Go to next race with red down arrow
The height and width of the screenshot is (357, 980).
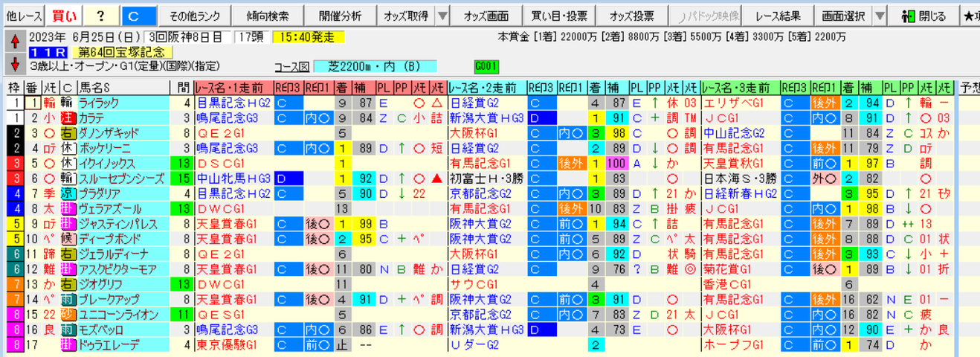coord(14,62)
